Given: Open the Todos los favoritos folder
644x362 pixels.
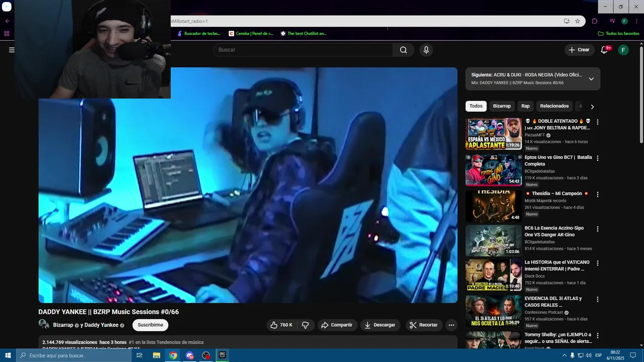Looking at the screenshot, I should point(619,34).
